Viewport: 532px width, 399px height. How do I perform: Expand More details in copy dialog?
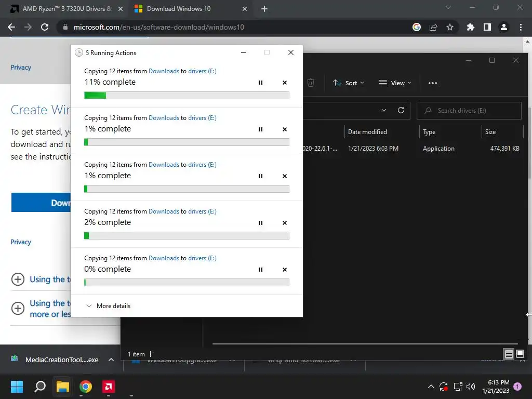click(x=108, y=305)
